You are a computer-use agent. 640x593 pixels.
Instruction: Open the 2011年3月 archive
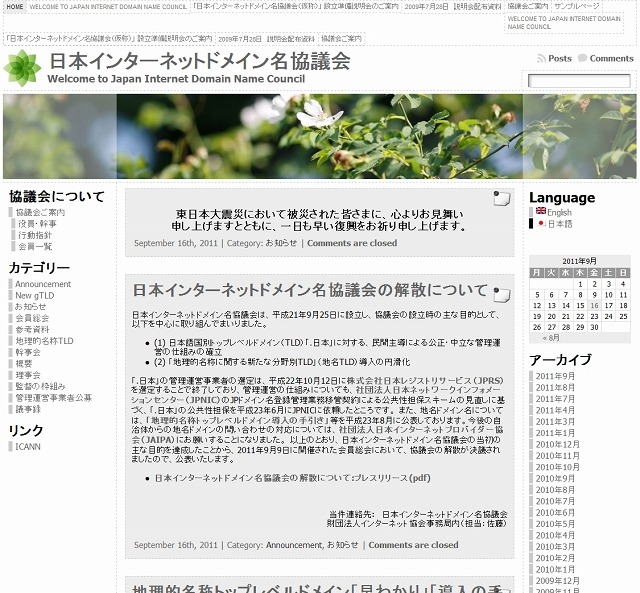pyautogui.click(x=555, y=422)
